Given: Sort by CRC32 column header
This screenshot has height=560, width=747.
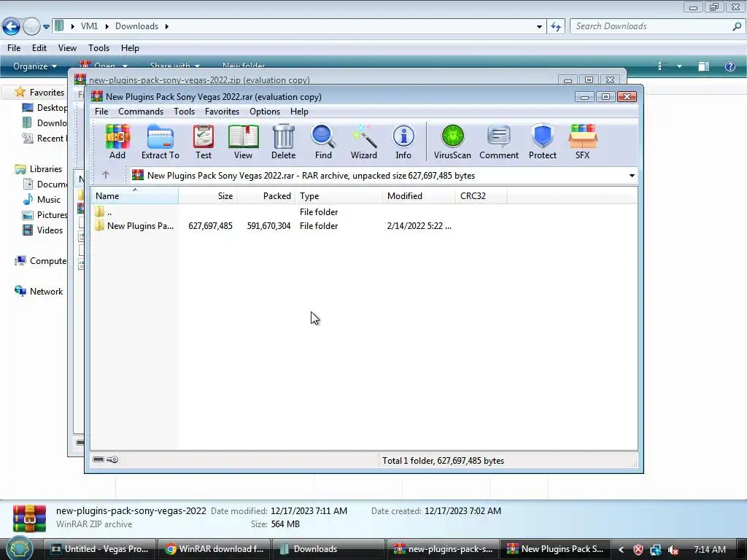Looking at the screenshot, I should click(x=481, y=195).
